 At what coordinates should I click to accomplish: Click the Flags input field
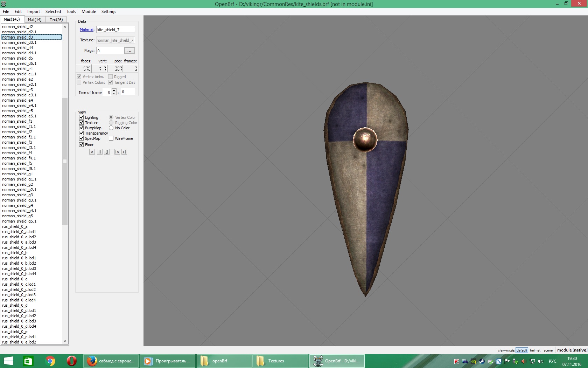(111, 51)
